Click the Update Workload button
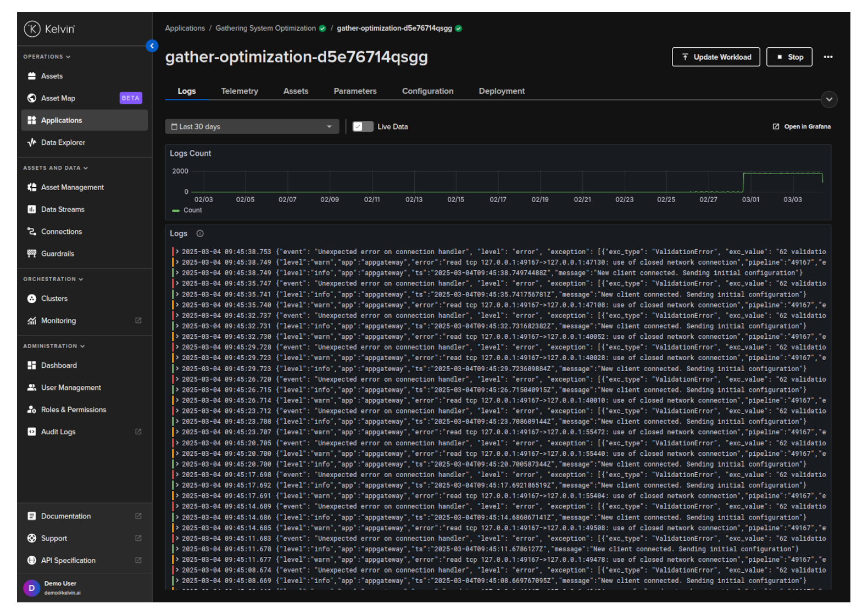This screenshot has width=868, height=615. (715, 57)
